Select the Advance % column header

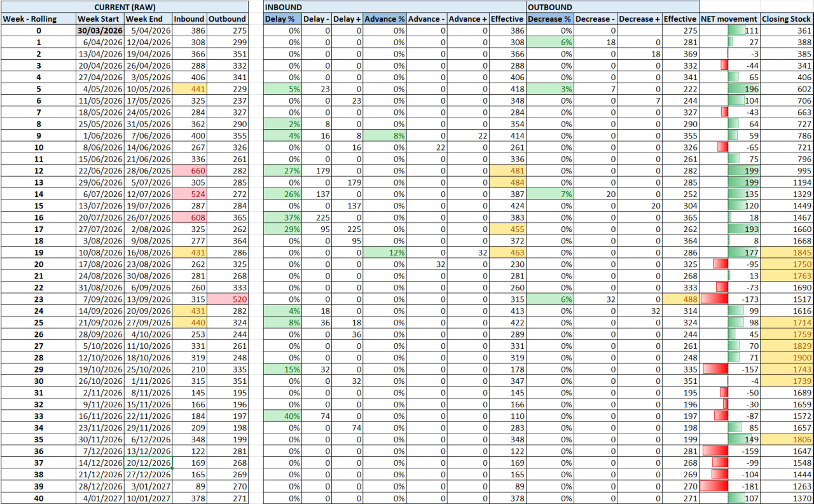pos(385,18)
